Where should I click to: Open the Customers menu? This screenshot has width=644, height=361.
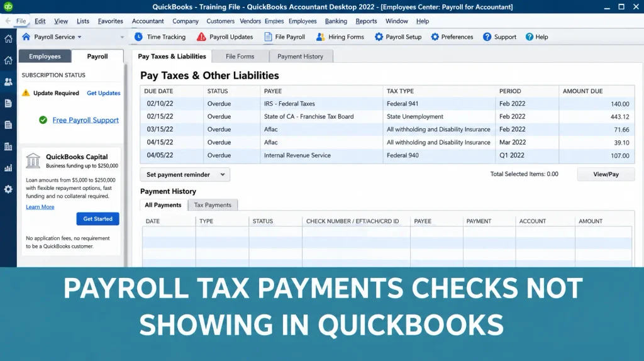220,21
